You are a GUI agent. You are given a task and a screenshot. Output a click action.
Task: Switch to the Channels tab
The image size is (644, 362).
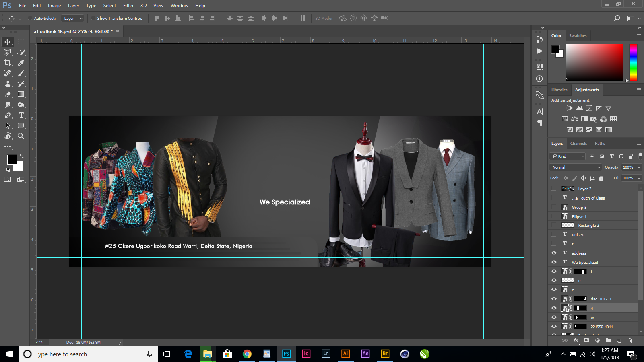[578, 143]
